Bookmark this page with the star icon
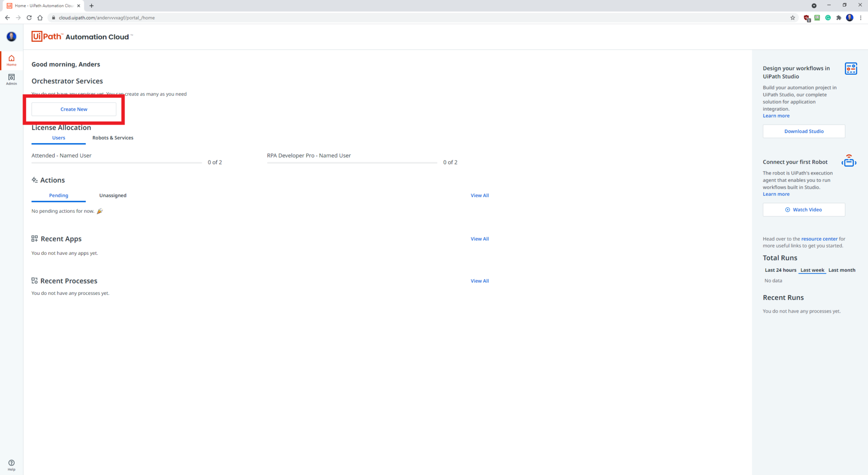This screenshot has height=475, width=868. (x=792, y=18)
